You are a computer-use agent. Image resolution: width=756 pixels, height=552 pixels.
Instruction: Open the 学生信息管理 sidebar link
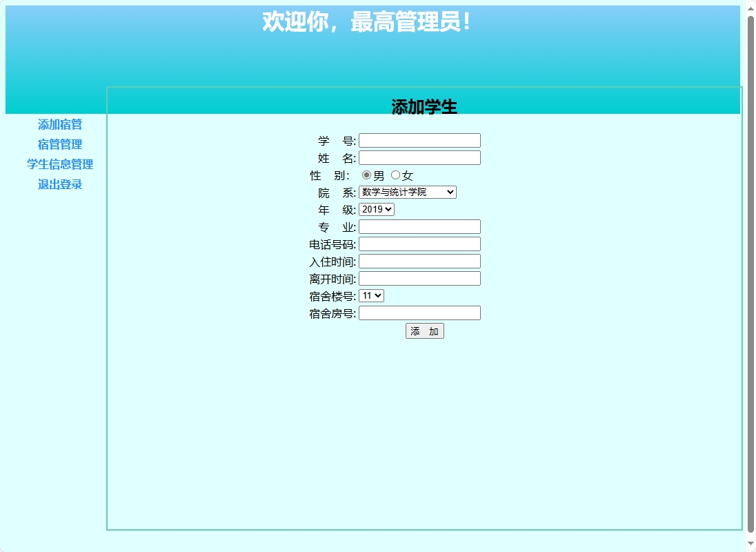click(x=60, y=164)
